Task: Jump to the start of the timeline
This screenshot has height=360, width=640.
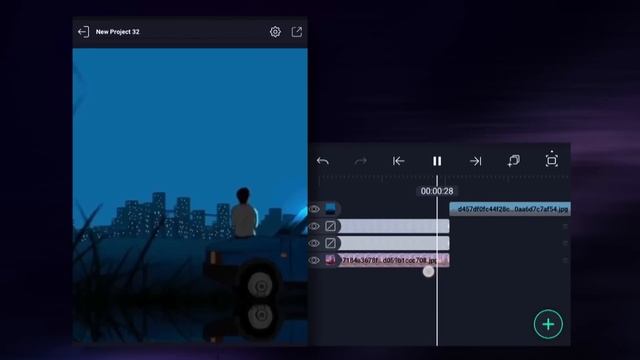Action: [x=398, y=161]
